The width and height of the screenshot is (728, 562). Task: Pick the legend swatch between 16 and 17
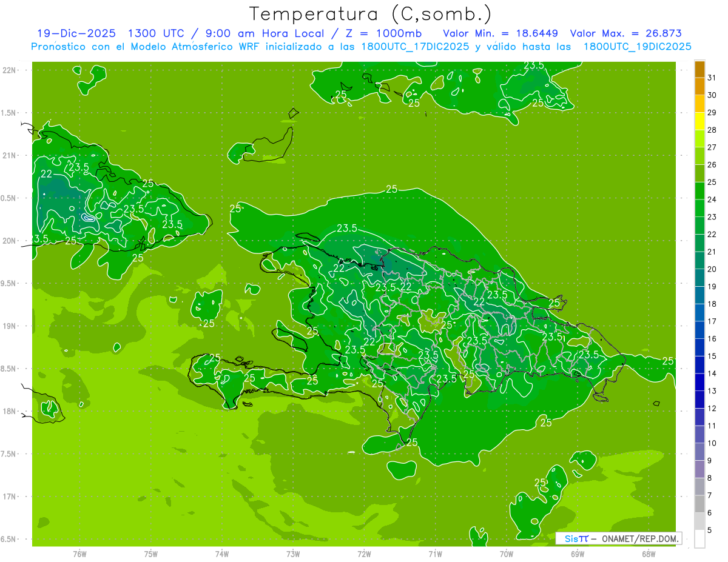point(699,330)
